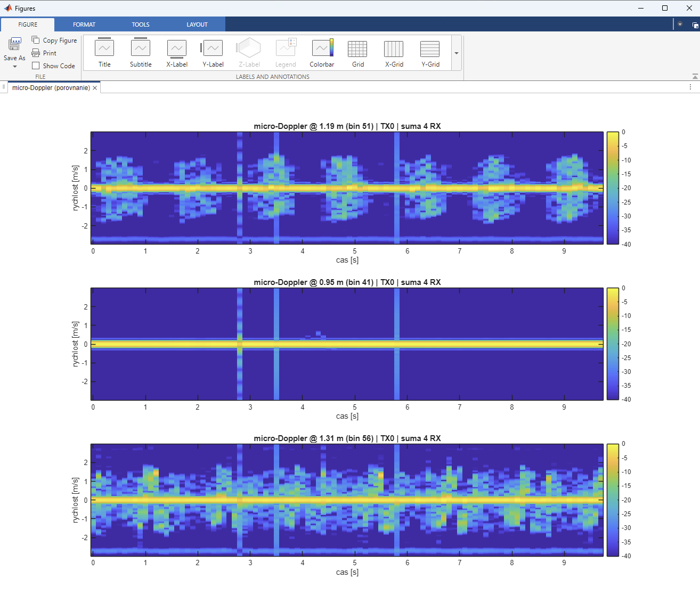Click Copy Figure

click(54, 40)
